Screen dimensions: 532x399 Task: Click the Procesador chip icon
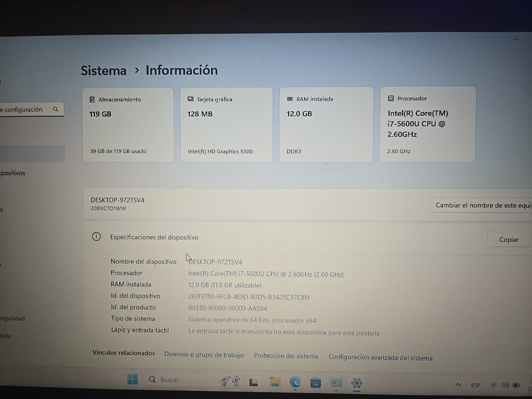click(x=391, y=98)
